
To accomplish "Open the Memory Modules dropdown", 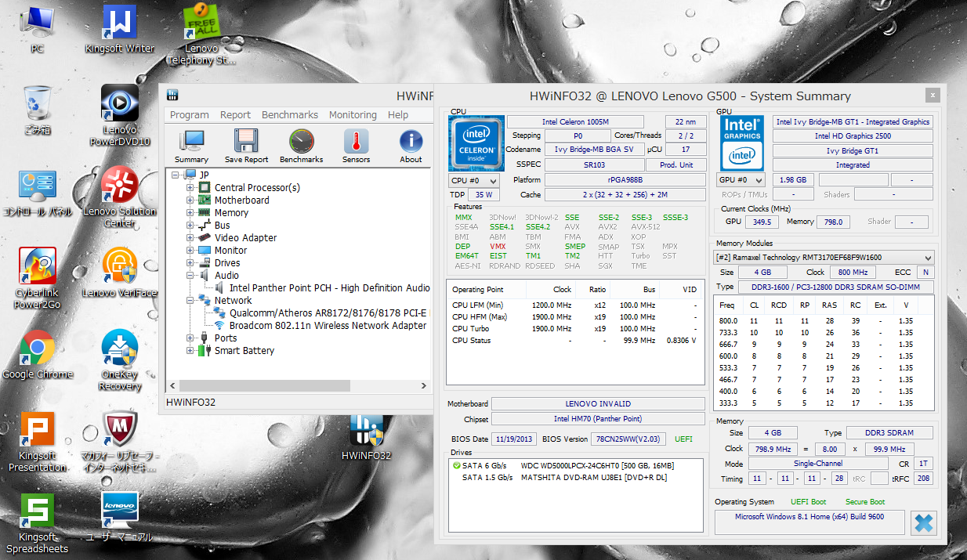I will click(x=928, y=257).
